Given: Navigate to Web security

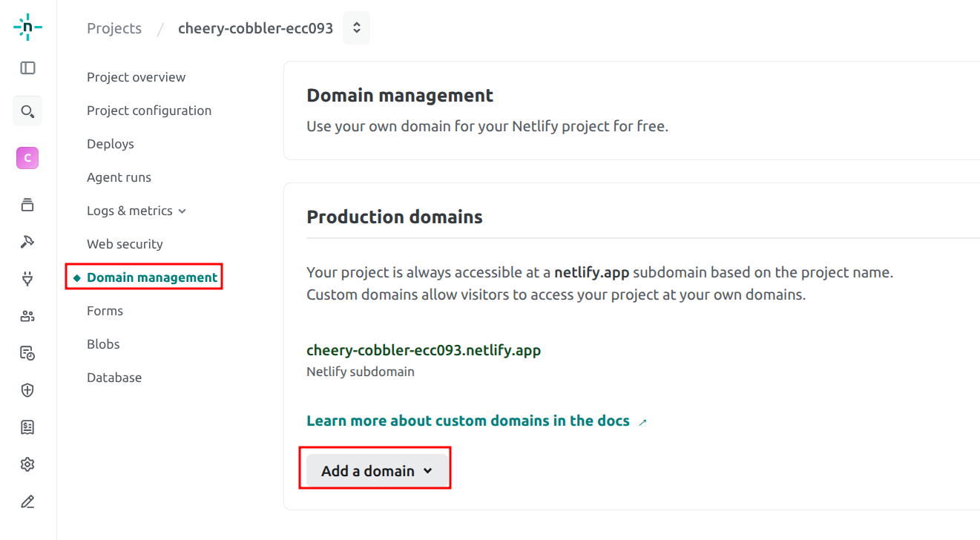Looking at the screenshot, I should click(125, 244).
